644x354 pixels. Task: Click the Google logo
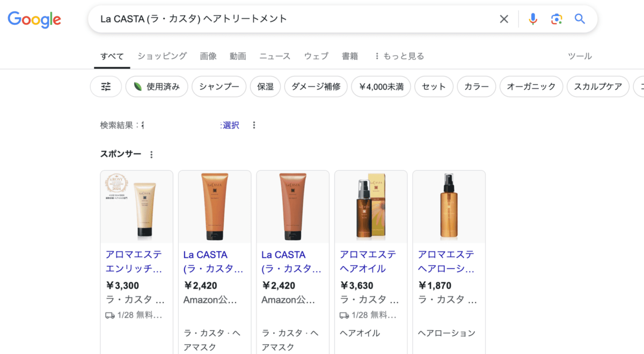point(34,19)
